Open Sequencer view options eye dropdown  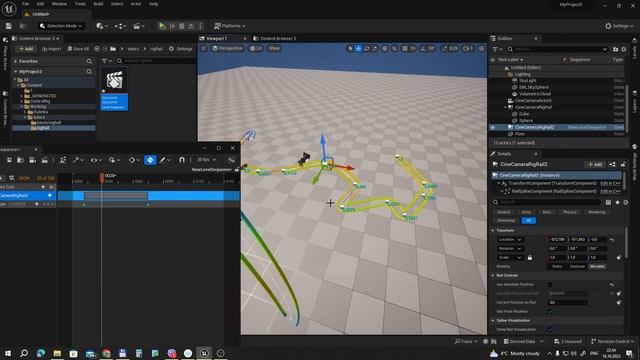click(96, 160)
